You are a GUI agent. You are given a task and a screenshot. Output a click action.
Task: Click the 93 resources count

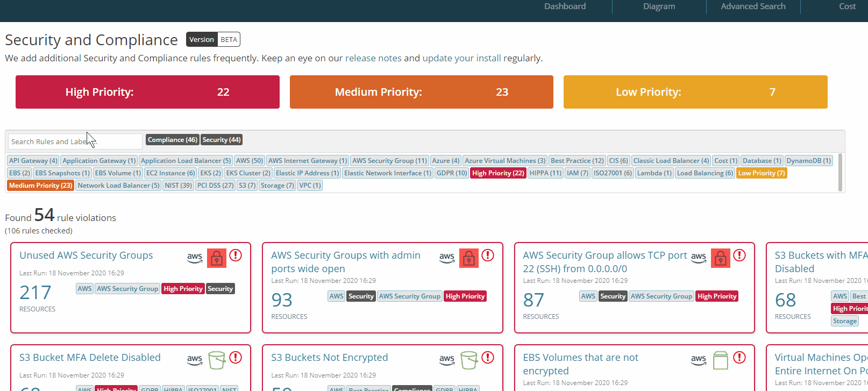282,300
